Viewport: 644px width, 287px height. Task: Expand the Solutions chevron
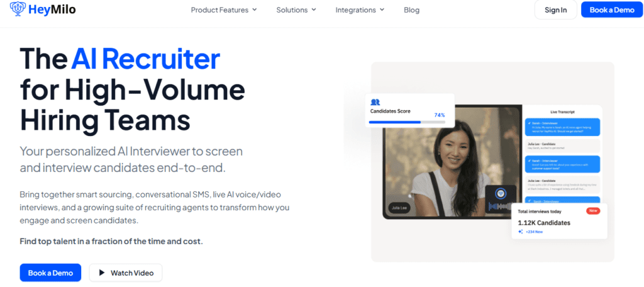coord(314,9)
